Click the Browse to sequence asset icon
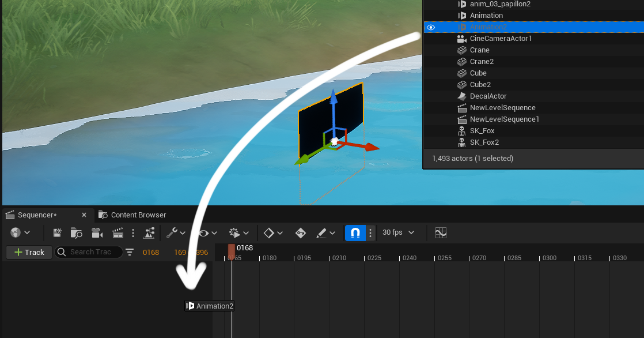Screen dimensions: 644x338 click(77, 233)
